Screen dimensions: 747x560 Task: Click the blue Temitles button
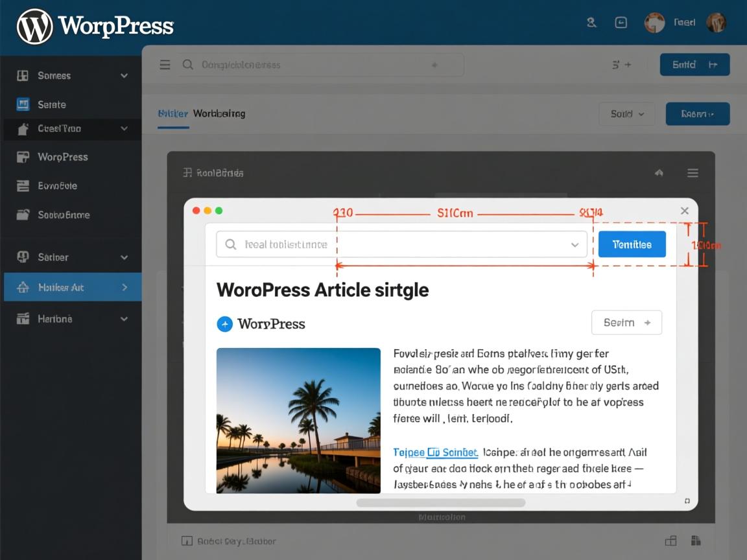click(x=632, y=244)
